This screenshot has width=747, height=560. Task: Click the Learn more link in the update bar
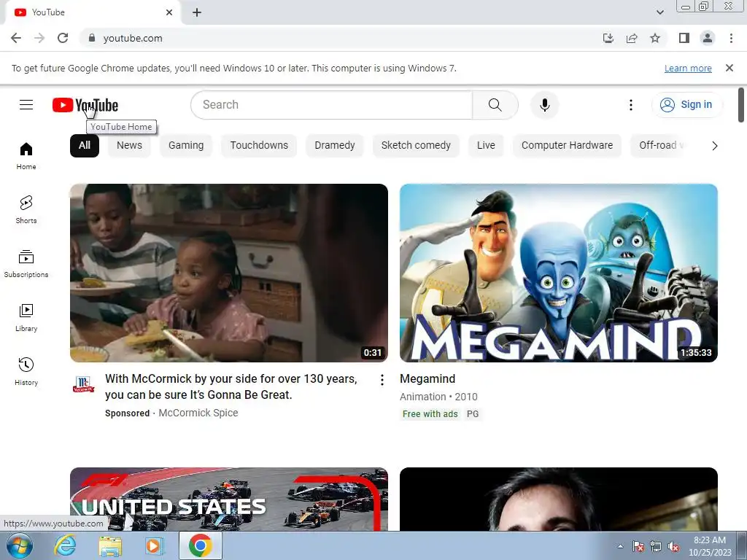coord(688,68)
